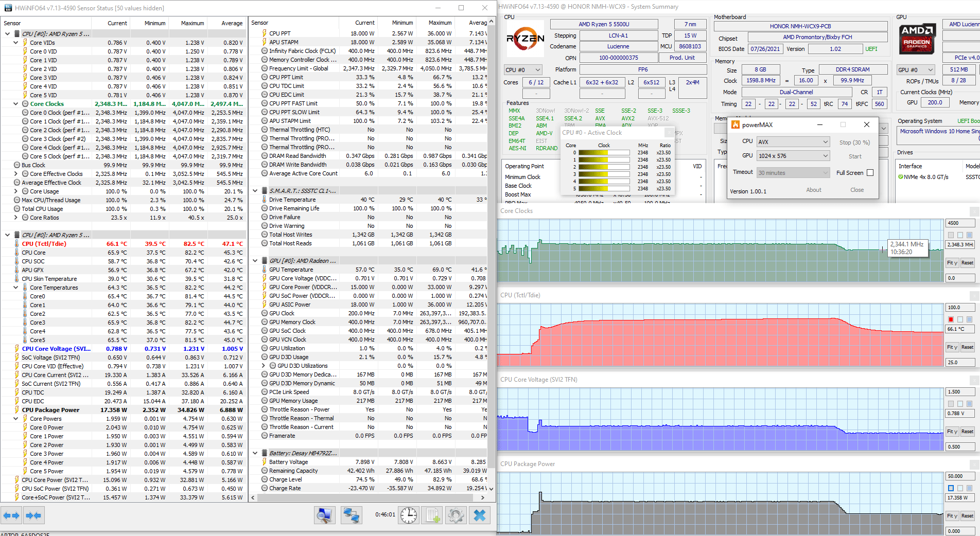Click About in the powerMAX window
This screenshot has width=980, height=536.
(x=813, y=190)
